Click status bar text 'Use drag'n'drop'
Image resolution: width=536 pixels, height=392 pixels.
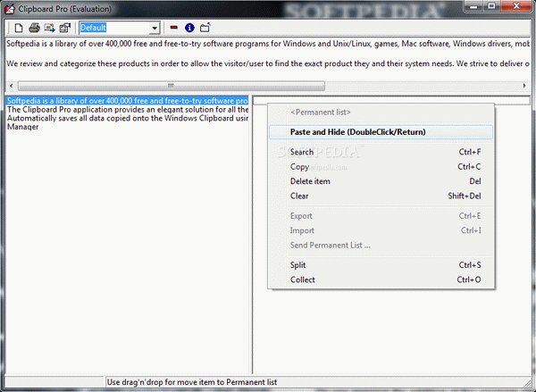point(192,382)
